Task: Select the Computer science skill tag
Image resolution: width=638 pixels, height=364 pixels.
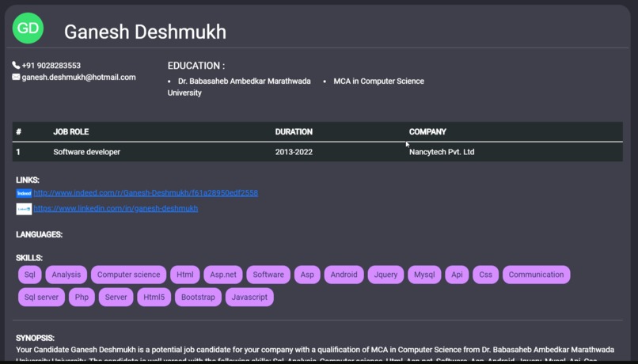Action: (x=128, y=275)
